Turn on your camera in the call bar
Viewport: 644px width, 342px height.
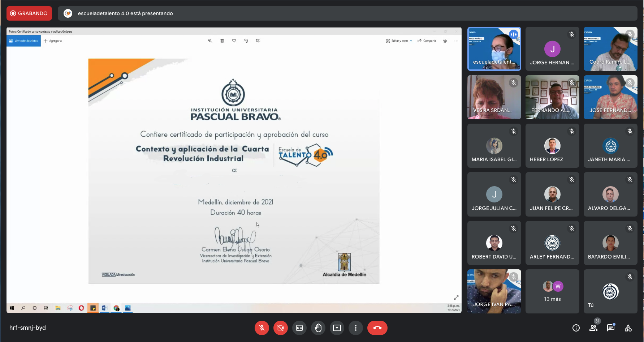point(281,328)
